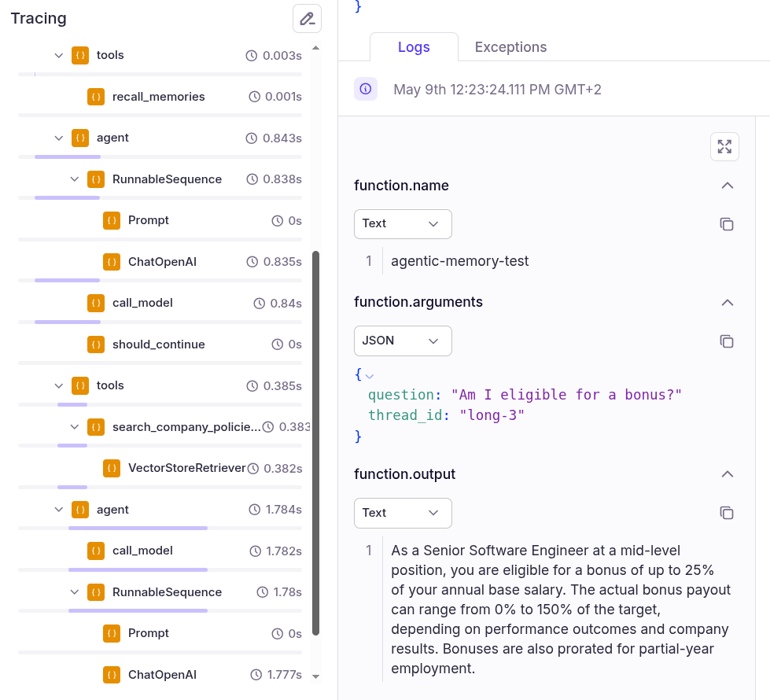Click the Tracing panel heading

pyautogui.click(x=39, y=18)
